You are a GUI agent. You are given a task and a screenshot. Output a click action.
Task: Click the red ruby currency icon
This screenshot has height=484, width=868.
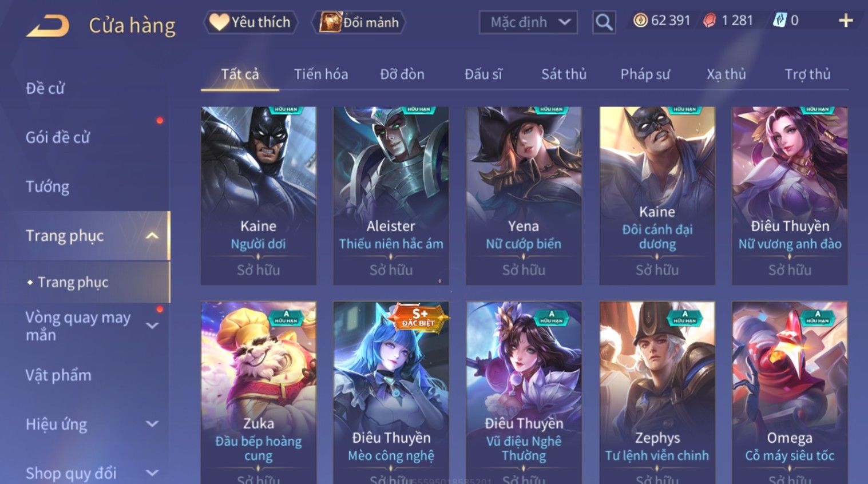(710, 21)
